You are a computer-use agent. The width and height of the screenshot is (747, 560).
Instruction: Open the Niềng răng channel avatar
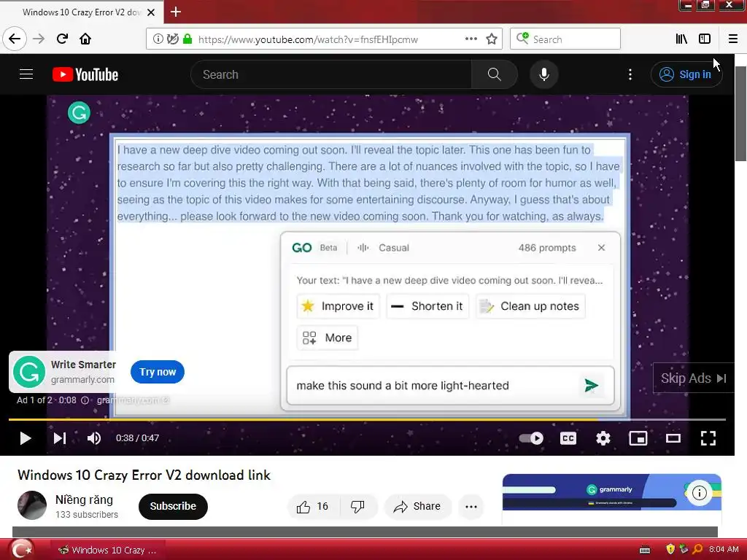tap(32, 505)
